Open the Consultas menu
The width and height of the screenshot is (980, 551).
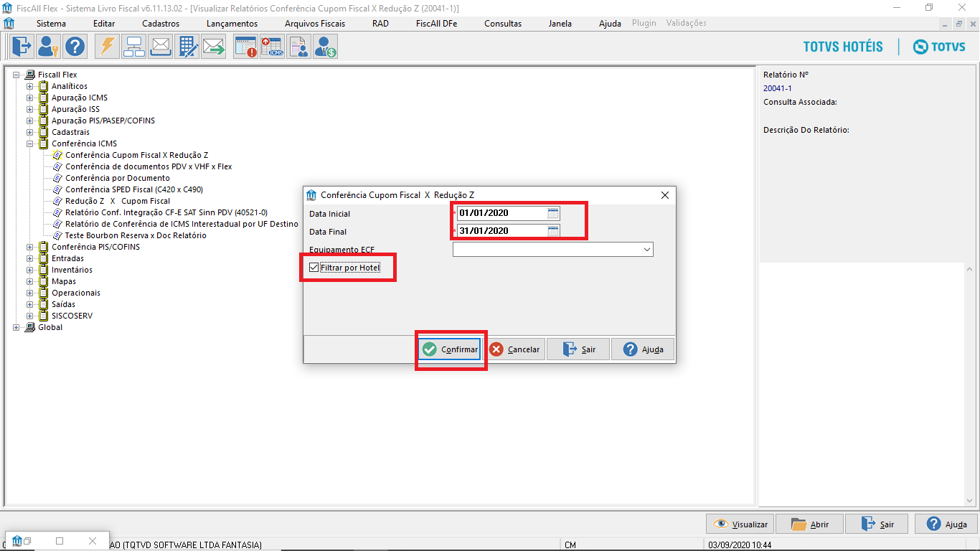502,23
